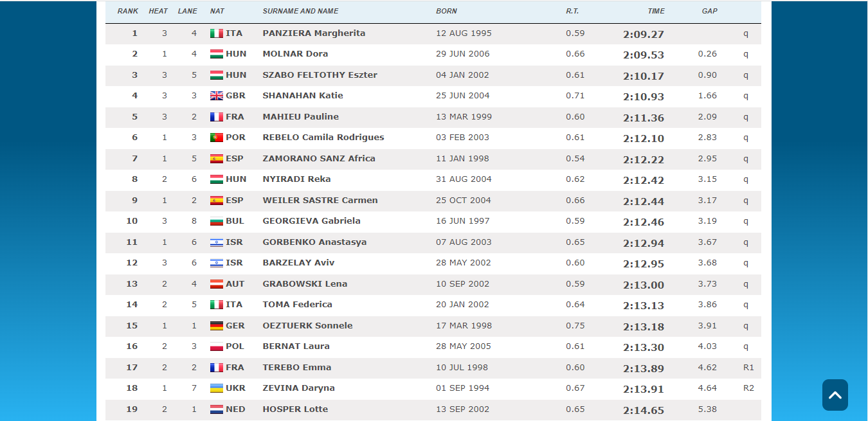The image size is (868, 421).
Task: Select SHANAHAN Katie's name
Action: click(303, 96)
